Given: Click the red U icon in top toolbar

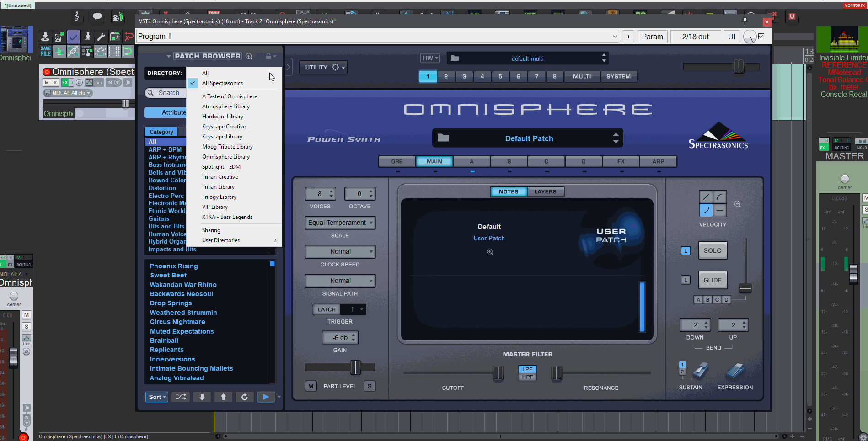Looking at the screenshot, I should [x=792, y=16].
